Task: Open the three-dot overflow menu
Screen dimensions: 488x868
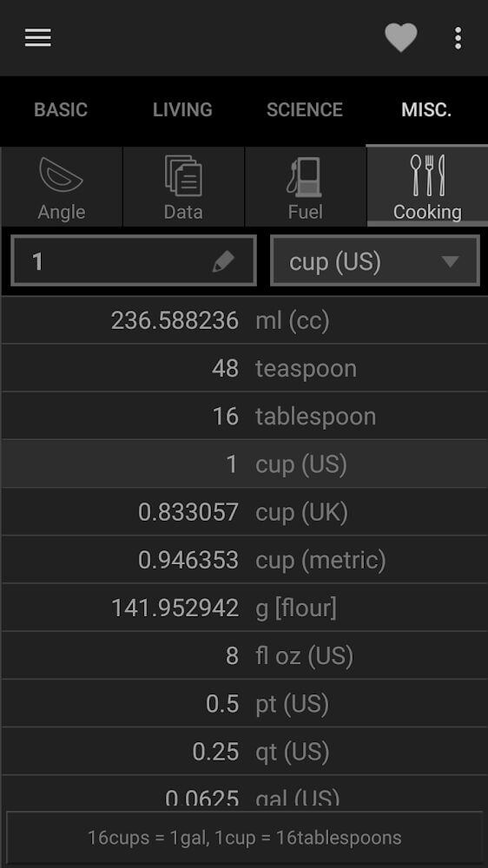Action: 458,37
